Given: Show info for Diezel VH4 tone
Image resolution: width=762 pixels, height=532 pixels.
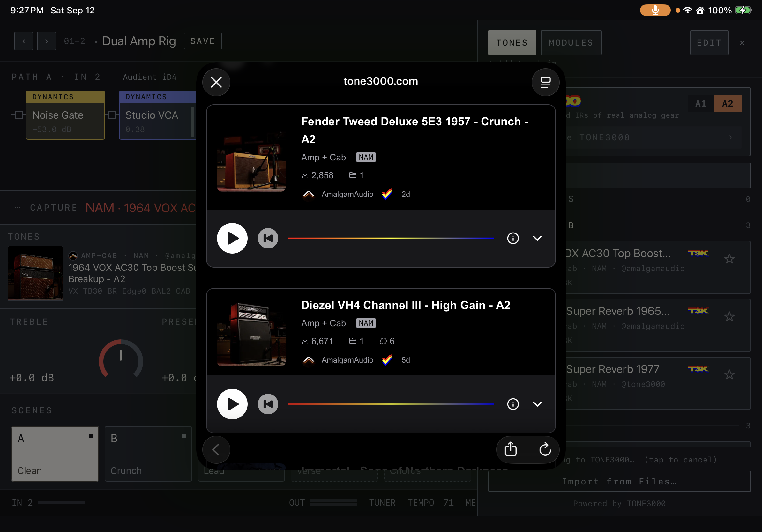Looking at the screenshot, I should (513, 404).
